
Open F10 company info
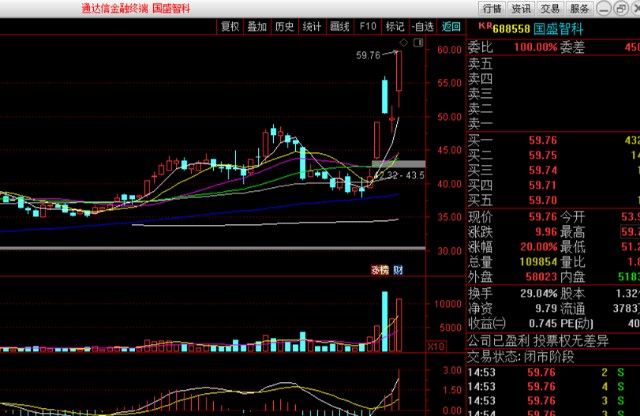pos(368,27)
